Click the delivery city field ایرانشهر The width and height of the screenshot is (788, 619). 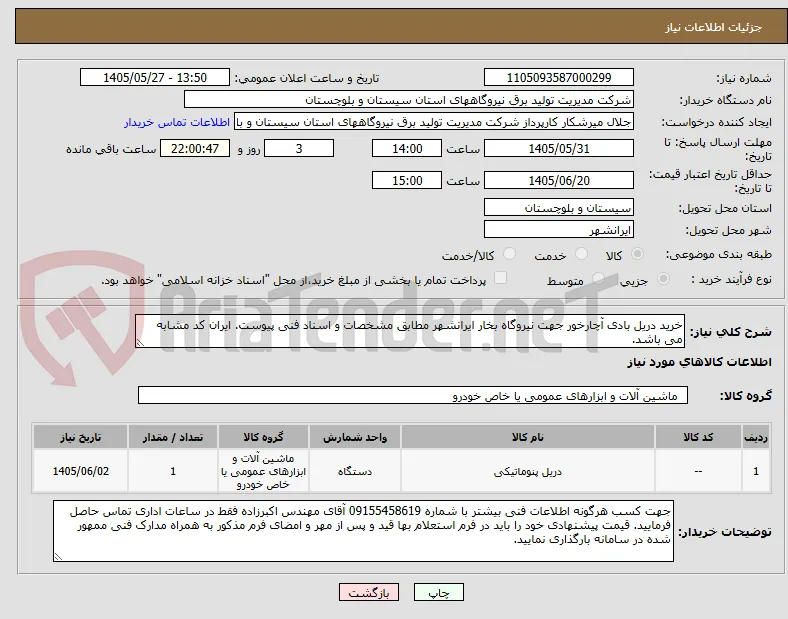pyautogui.click(x=558, y=230)
